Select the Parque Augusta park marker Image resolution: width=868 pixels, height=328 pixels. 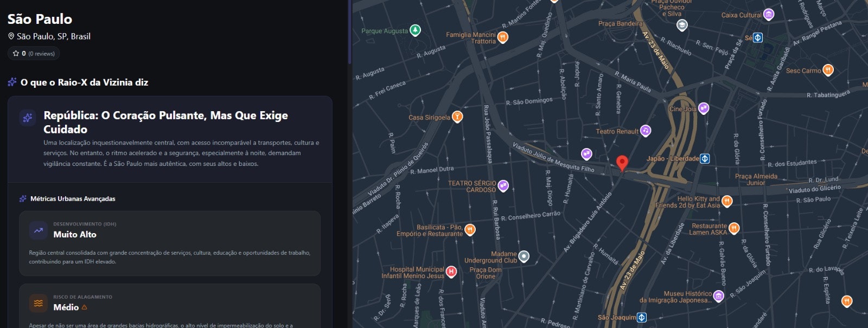415,30
